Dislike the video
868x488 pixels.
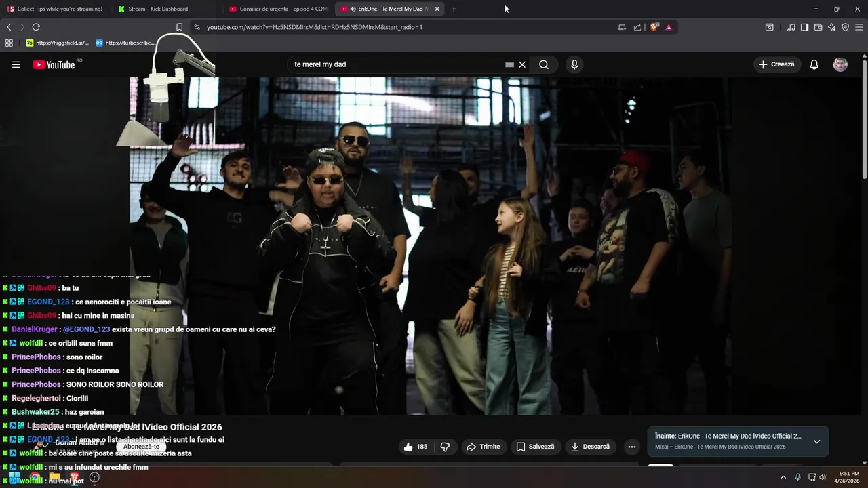click(445, 447)
